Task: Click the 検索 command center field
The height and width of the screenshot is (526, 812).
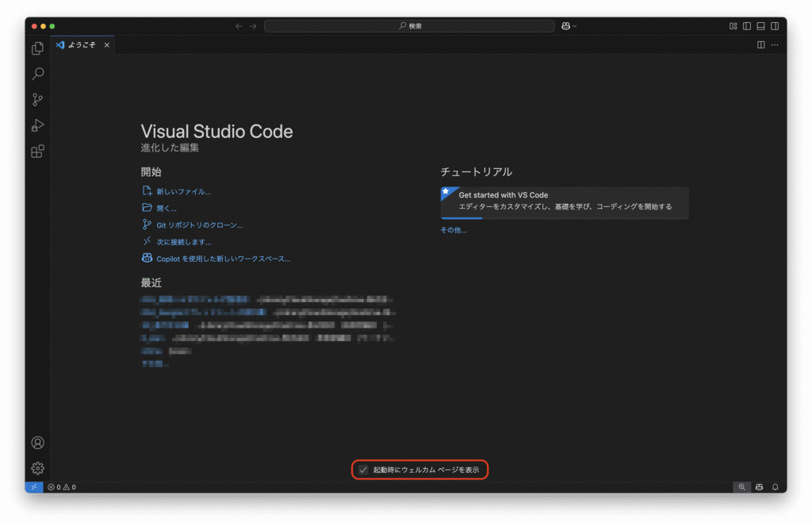Action: point(409,26)
